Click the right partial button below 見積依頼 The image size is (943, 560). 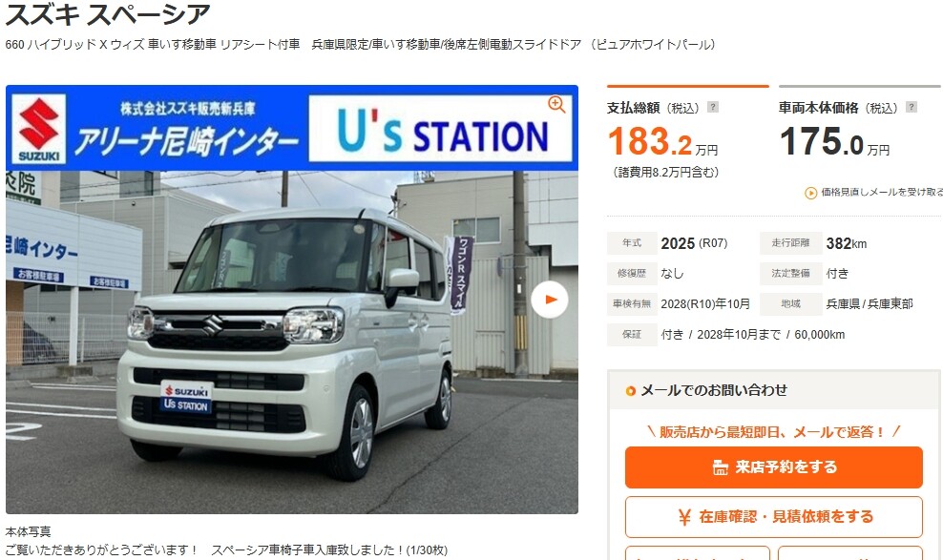(849, 552)
